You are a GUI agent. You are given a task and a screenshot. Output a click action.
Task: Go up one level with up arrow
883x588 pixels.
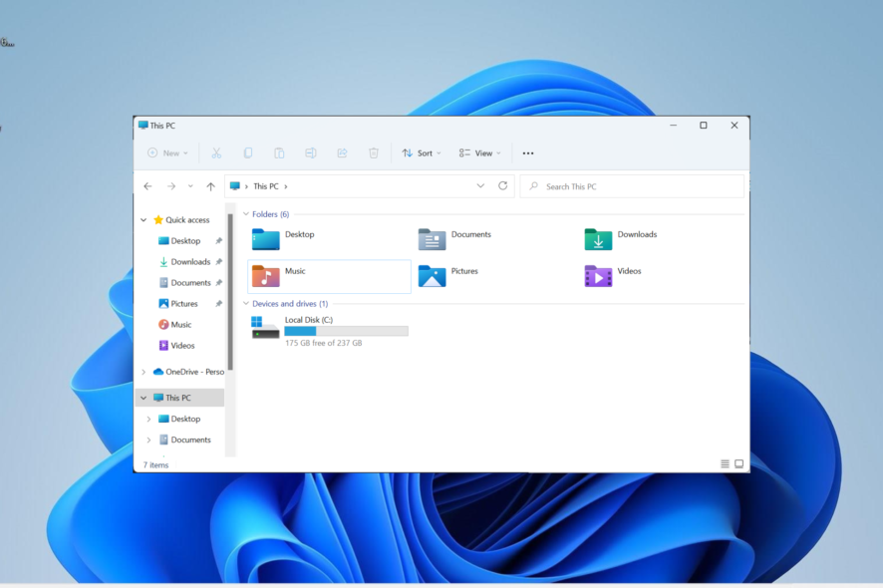pyautogui.click(x=210, y=186)
